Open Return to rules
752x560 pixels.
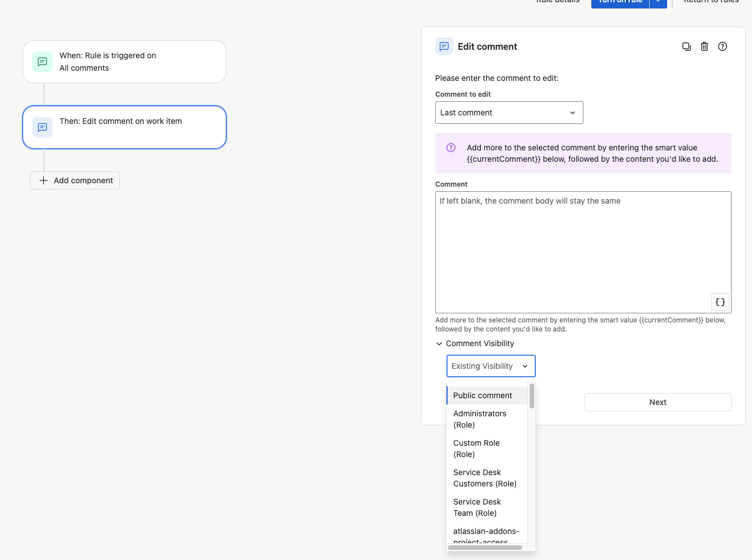[711, 2]
